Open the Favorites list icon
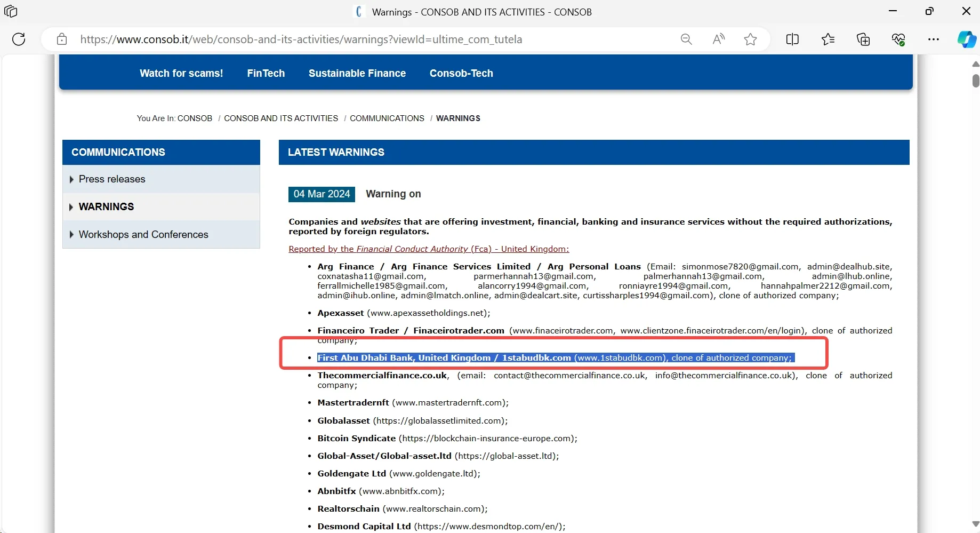The width and height of the screenshot is (980, 533). tap(828, 39)
